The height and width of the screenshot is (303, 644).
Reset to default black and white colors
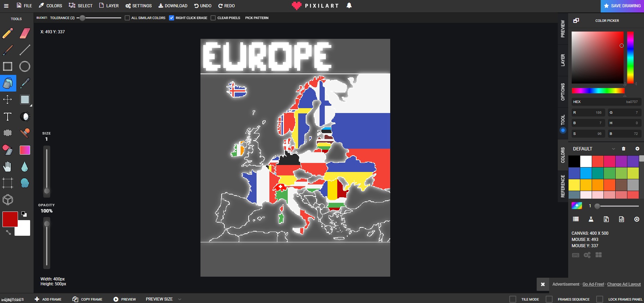(24, 214)
